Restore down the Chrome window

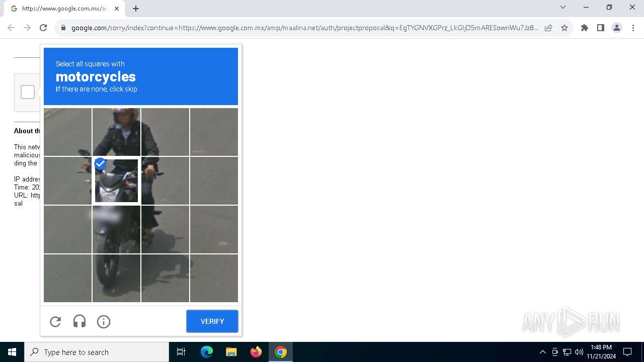pos(609,7)
